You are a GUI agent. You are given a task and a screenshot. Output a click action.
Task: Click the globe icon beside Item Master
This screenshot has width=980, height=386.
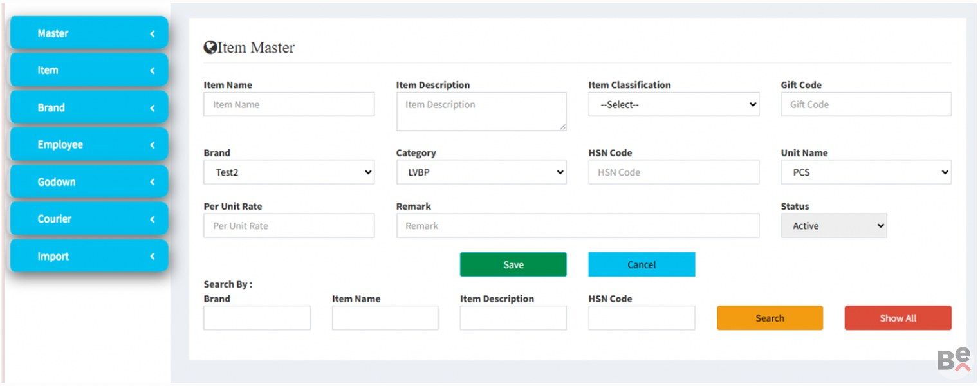click(210, 48)
